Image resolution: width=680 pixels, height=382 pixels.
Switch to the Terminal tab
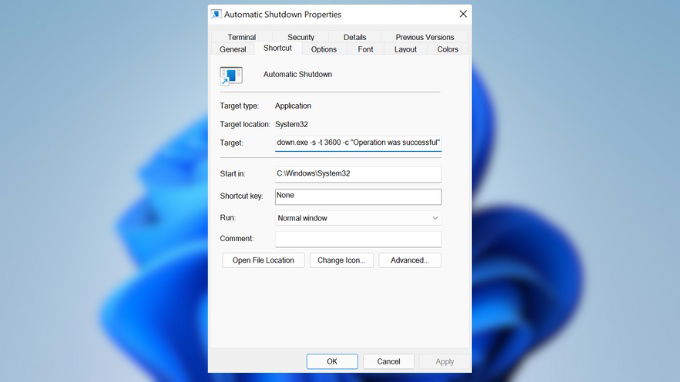(x=242, y=37)
